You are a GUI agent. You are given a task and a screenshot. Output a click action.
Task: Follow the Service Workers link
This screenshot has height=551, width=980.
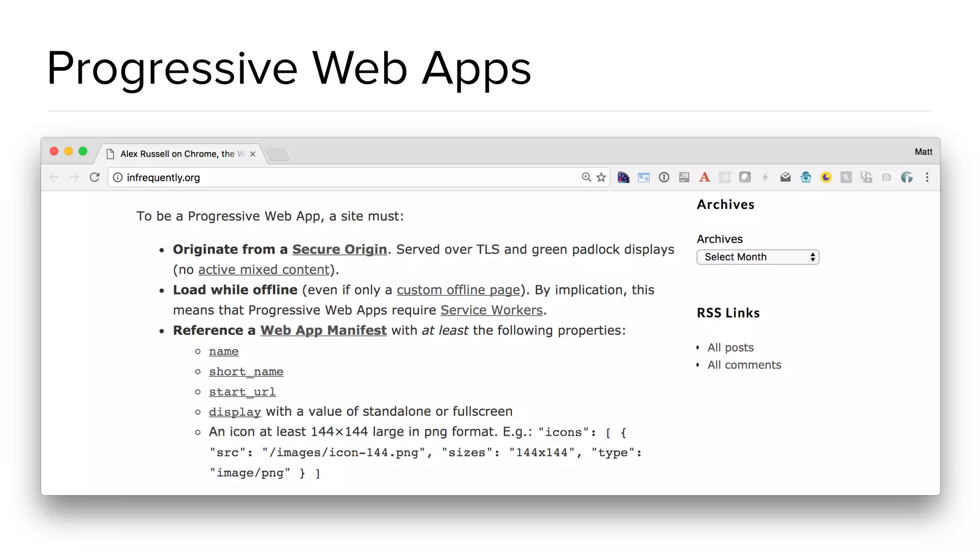(491, 310)
